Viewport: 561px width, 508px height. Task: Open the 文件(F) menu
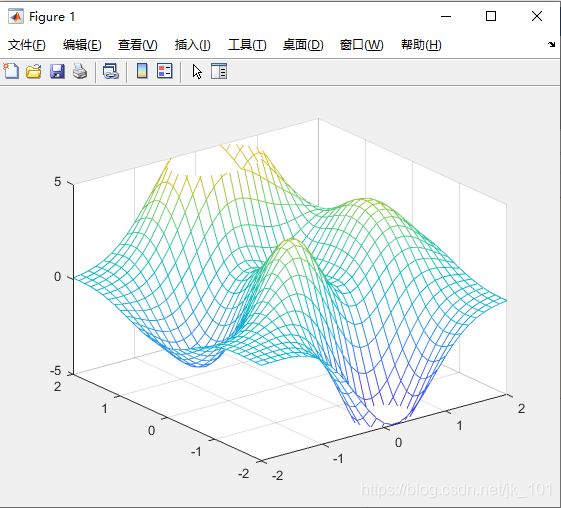click(x=27, y=45)
